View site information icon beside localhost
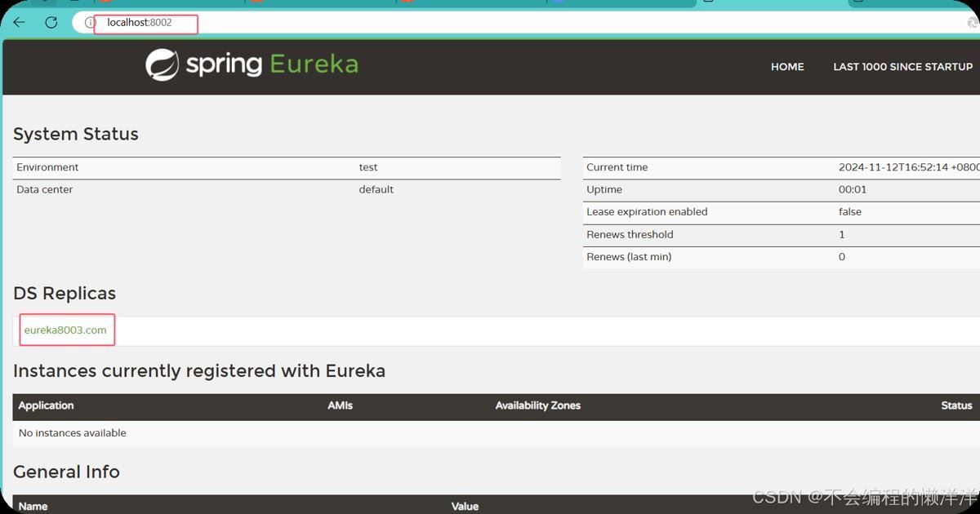 (91, 23)
